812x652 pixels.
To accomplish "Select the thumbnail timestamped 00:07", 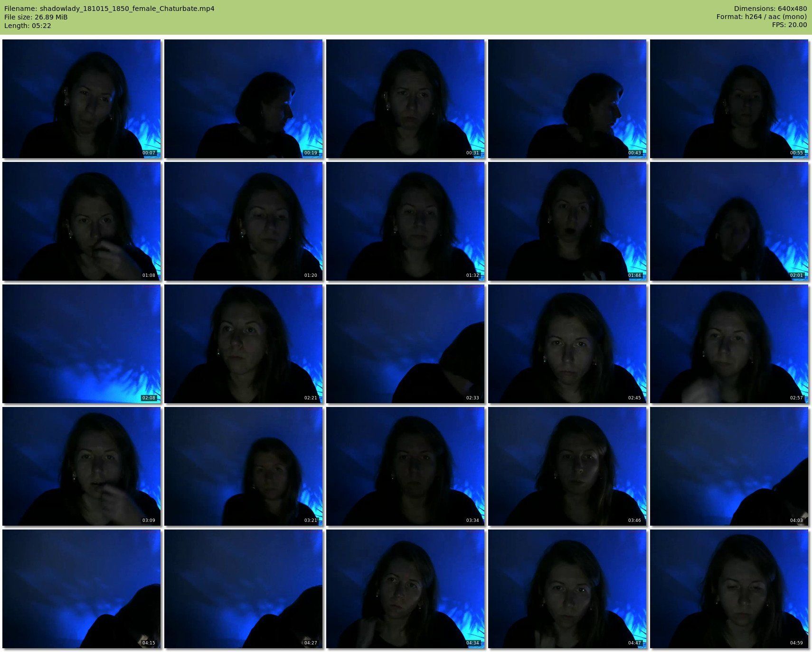I will click(x=81, y=99).
